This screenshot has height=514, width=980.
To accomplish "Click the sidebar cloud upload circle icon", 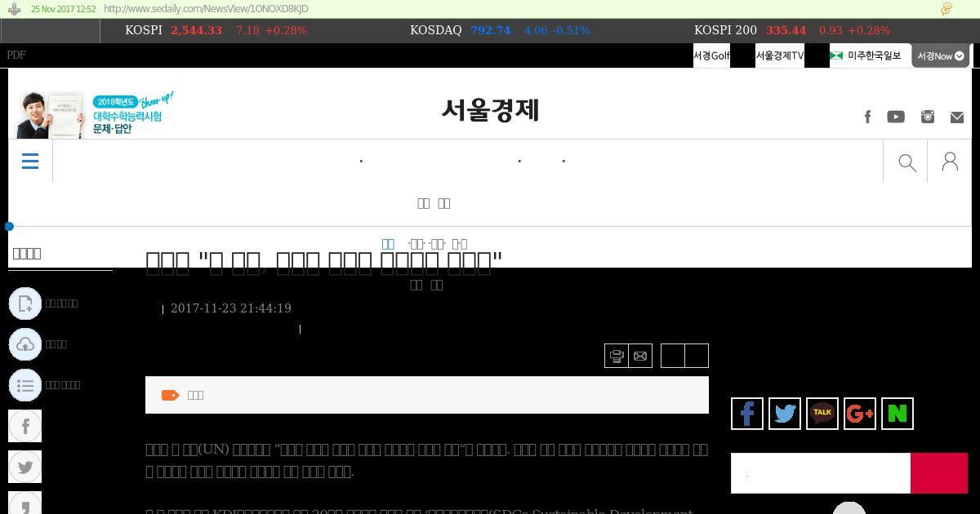I will [x=25, y=344].
